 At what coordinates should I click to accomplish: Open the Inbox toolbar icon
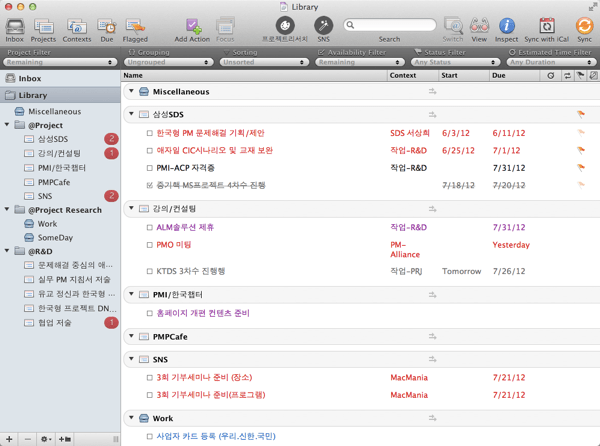click(15, 25)
